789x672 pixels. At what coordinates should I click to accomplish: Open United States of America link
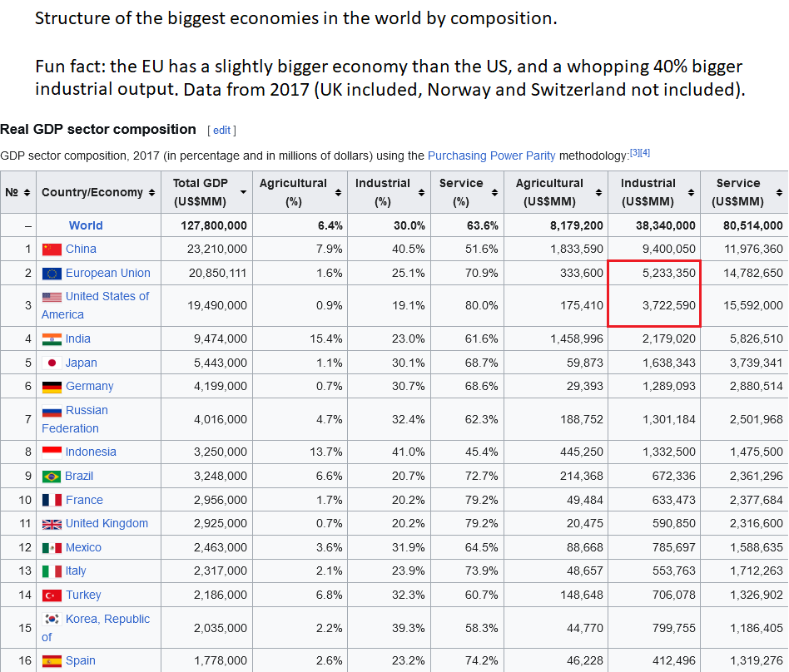pos(96,305)
